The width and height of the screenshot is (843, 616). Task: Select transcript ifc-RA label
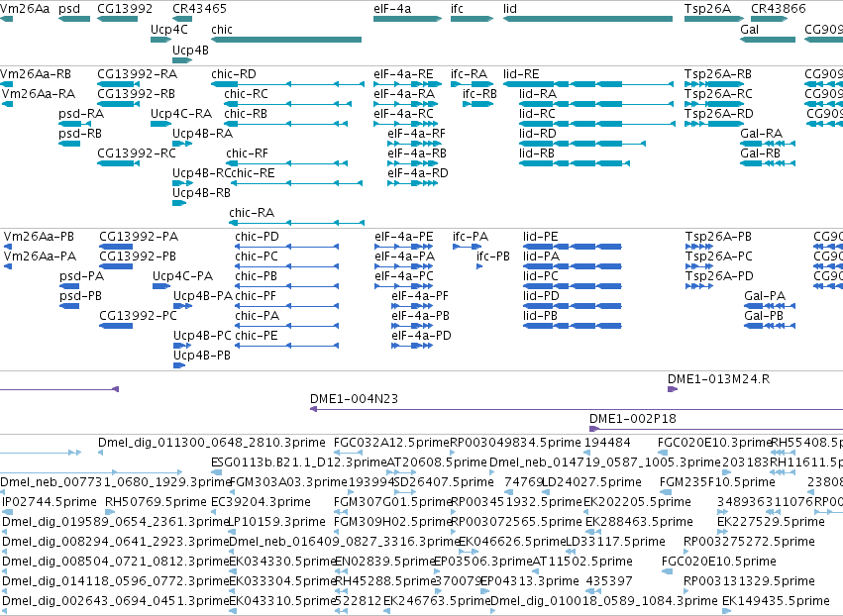pos(469,73)
